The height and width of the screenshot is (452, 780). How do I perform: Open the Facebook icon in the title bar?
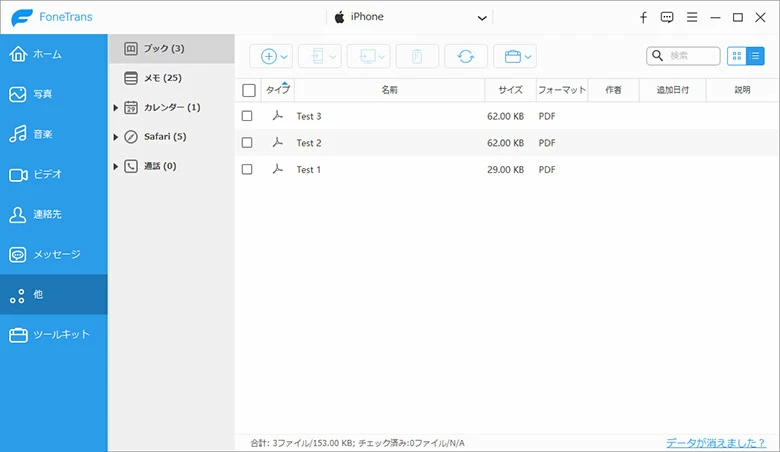(x=643, y=17)
